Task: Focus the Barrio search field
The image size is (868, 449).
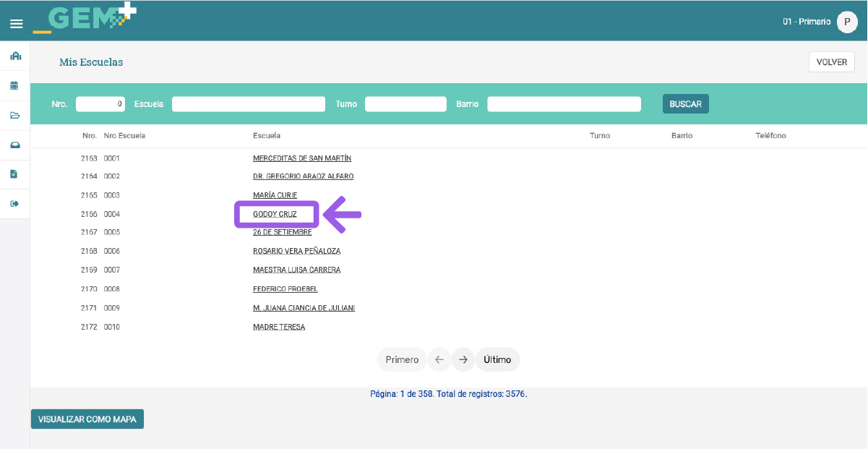Action: pos(564,104)
